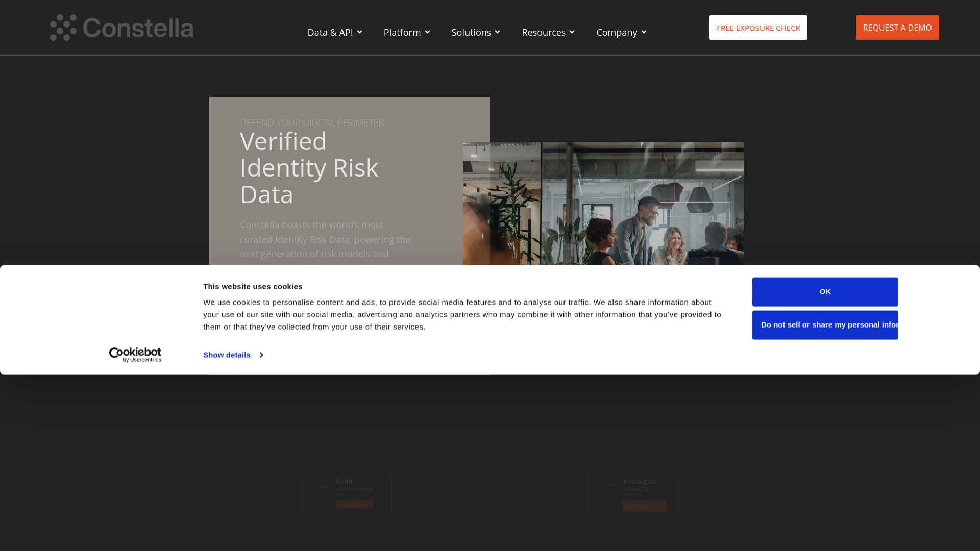Click the Verified Identity Risk Data heading
Screen dimensions: 980x551
(309, 168)
